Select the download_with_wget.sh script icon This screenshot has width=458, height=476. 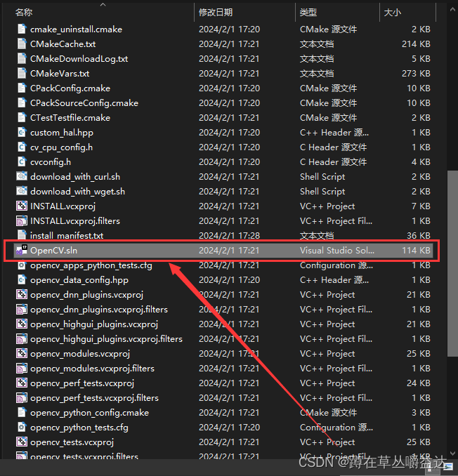[x=22, y=191]
